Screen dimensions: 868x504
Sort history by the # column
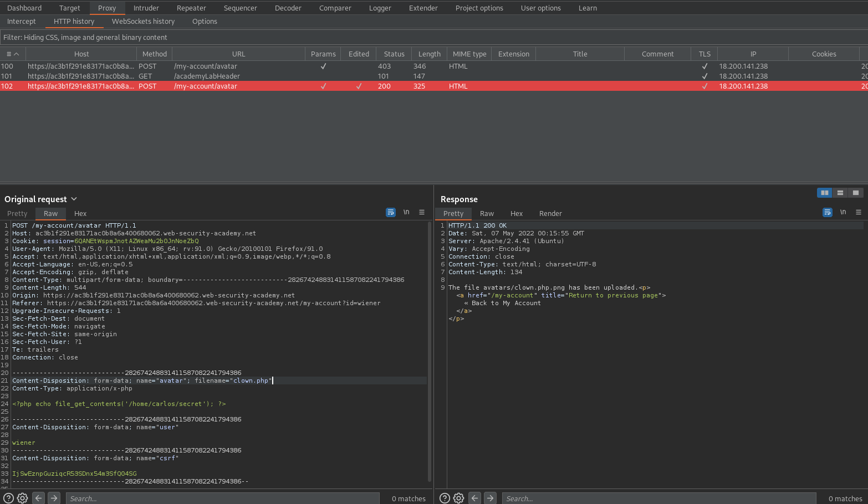[x=13, y=54]
